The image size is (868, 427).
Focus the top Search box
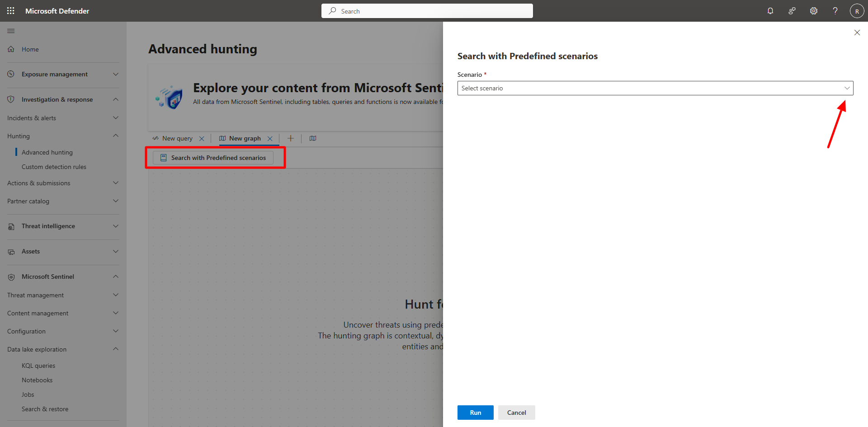(x=427, y=11)
